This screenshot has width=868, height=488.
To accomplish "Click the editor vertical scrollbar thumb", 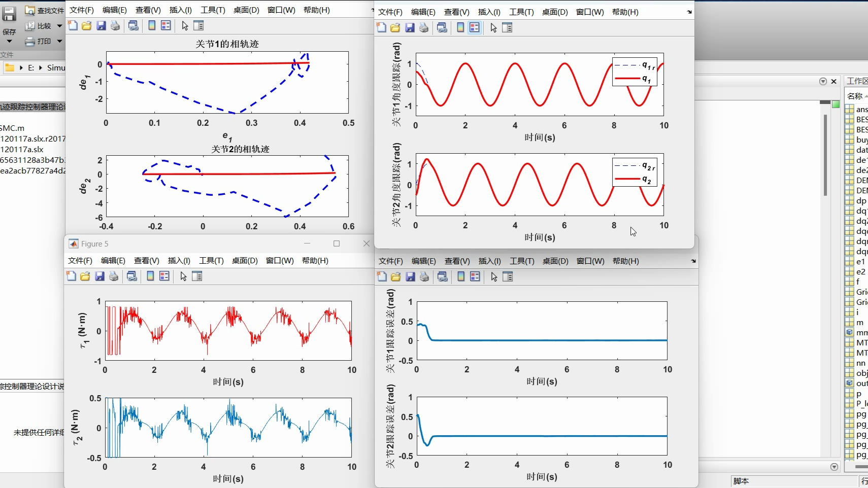I will (825, 155).
